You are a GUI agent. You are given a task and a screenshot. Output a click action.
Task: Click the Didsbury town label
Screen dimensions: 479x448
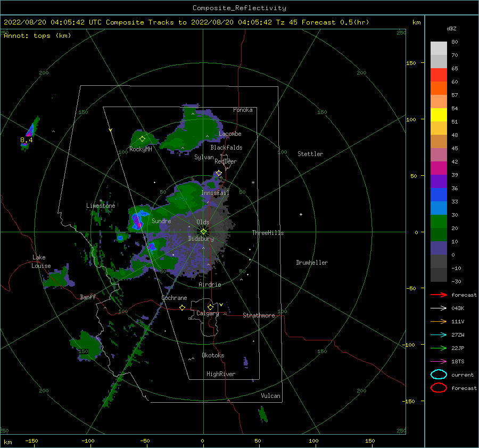pos(201,239)
